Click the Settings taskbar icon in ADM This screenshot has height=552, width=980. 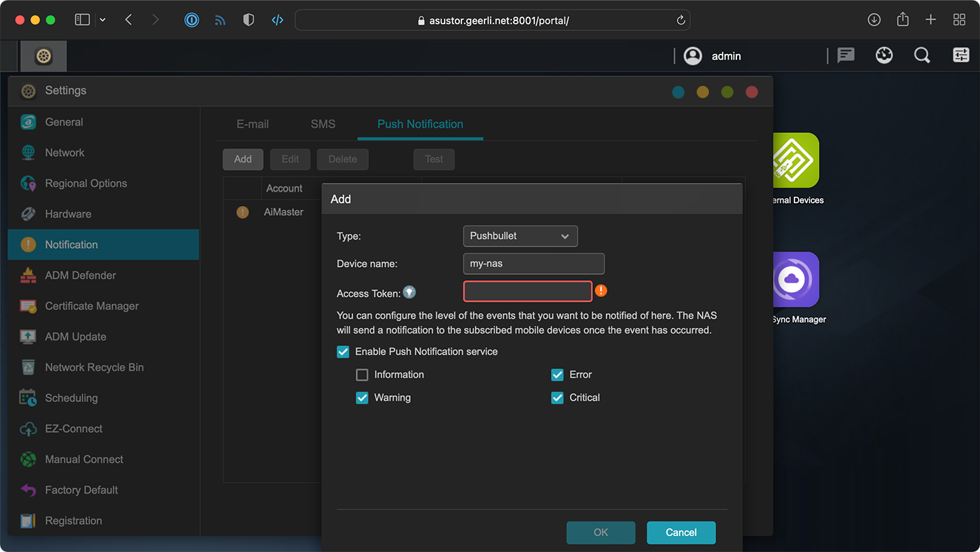tap(43, 56)
